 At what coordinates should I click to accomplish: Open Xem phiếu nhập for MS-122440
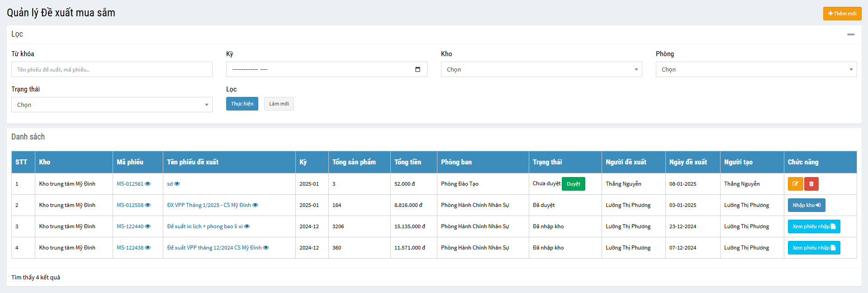813,226
